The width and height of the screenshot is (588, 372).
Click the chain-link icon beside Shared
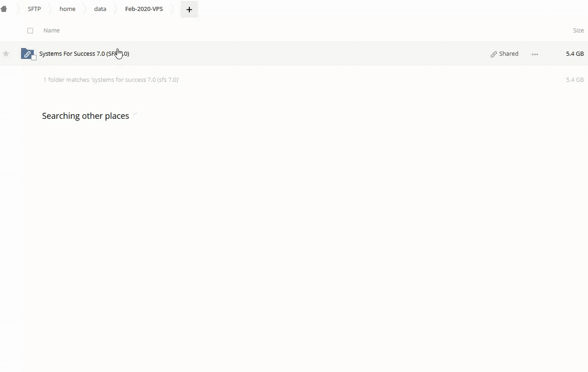pos(493,54)
